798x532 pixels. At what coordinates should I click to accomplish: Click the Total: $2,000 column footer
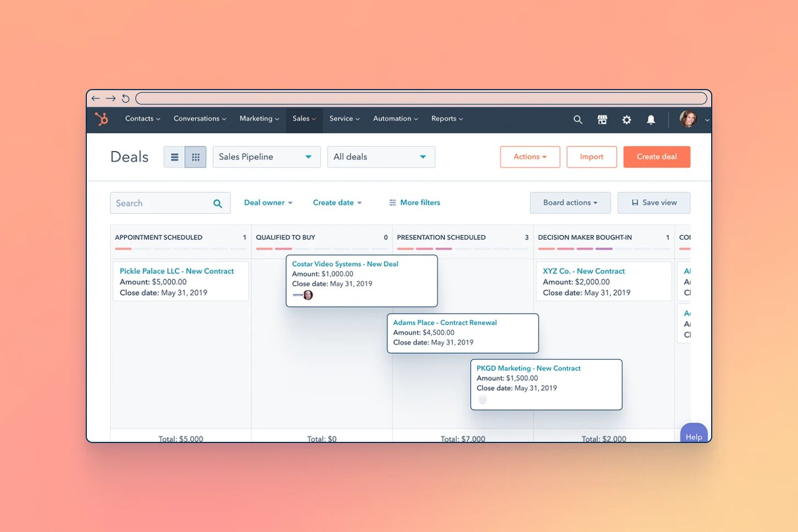604,439
